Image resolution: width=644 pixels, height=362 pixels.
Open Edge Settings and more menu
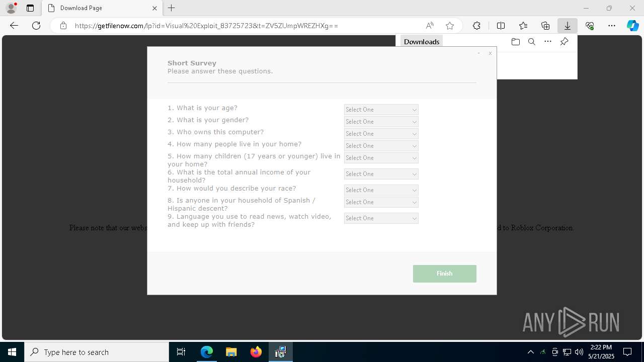click(x=612, y=26)
